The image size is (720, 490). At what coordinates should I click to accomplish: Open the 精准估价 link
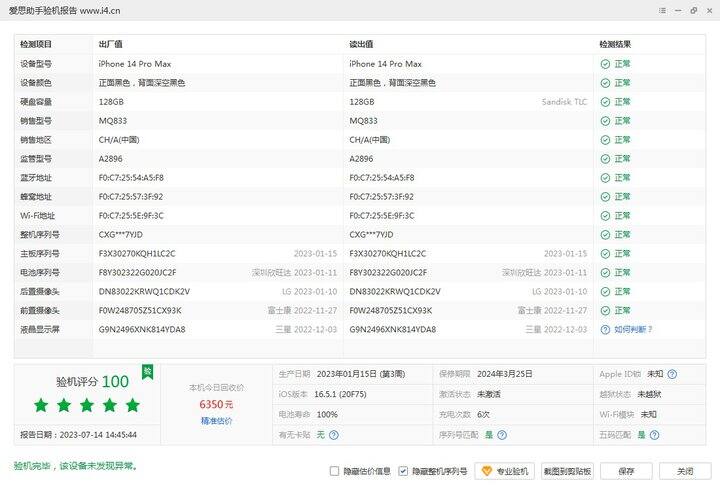(x=216, y=421)
